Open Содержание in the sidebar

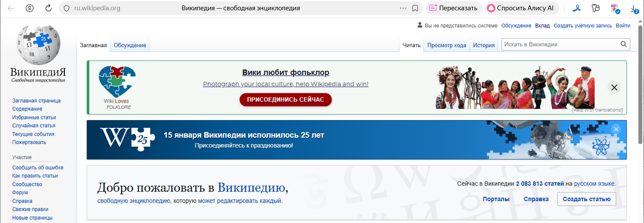27,109
